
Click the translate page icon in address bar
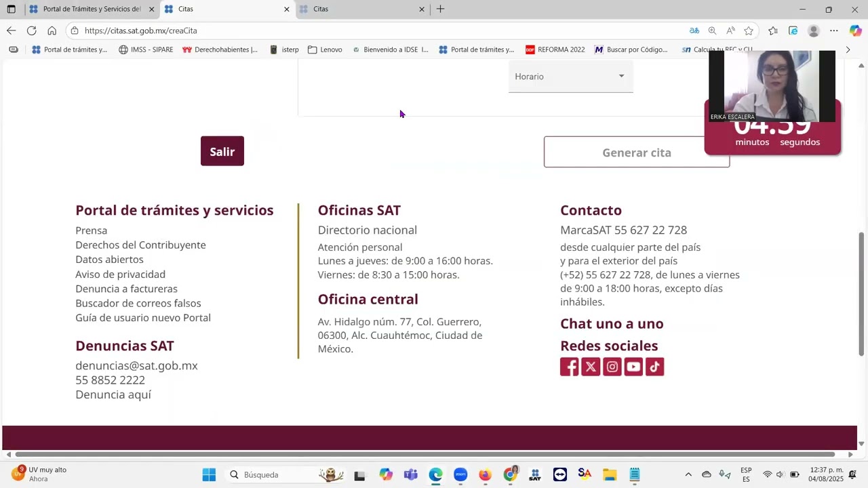tap(694, 30)
